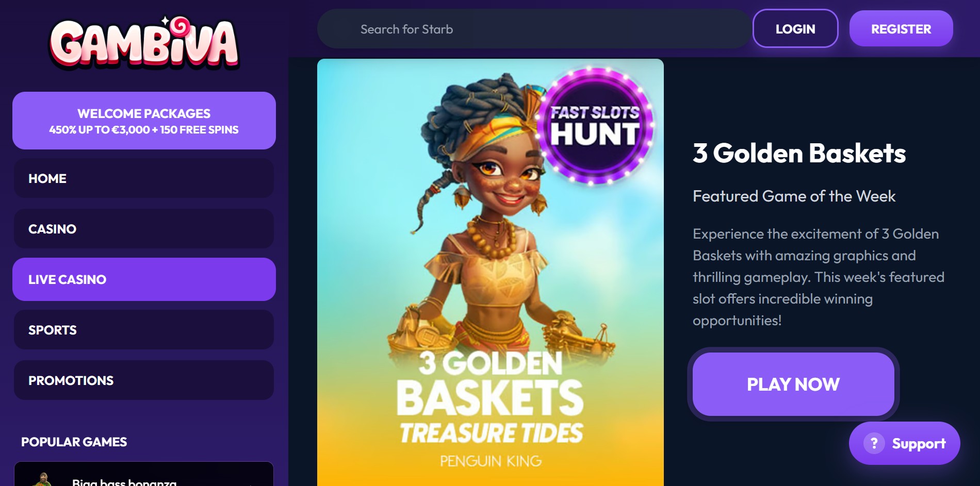Click the Penguin King provider label
This screenshot has width=980, height=486.
(491, 461)
